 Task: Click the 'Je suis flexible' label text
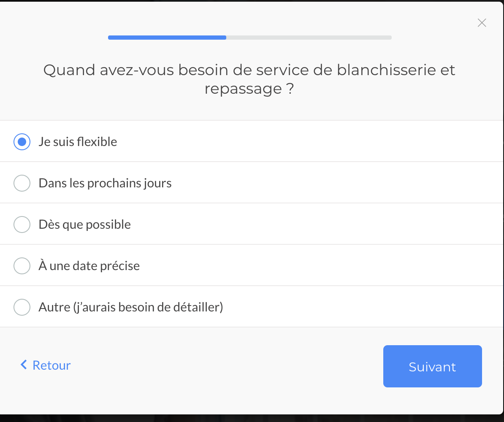point(78,142)
